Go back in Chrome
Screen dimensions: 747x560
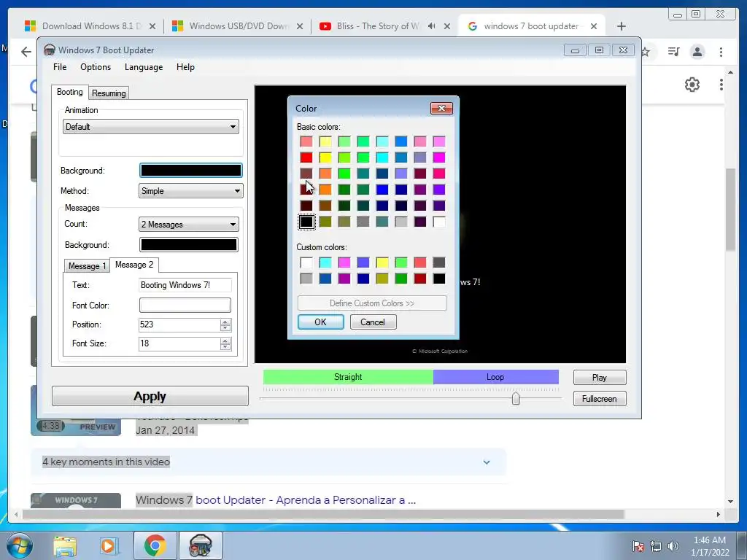(26, 52)
